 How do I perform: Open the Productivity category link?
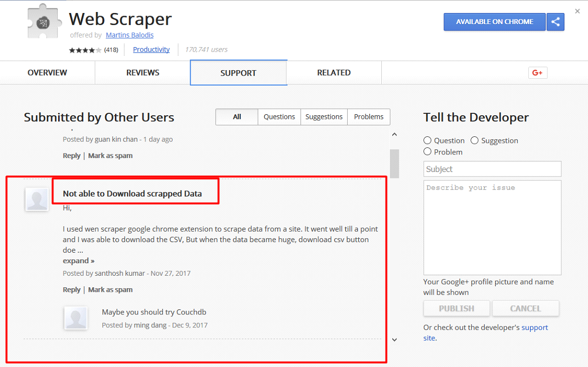coord(151,50)
